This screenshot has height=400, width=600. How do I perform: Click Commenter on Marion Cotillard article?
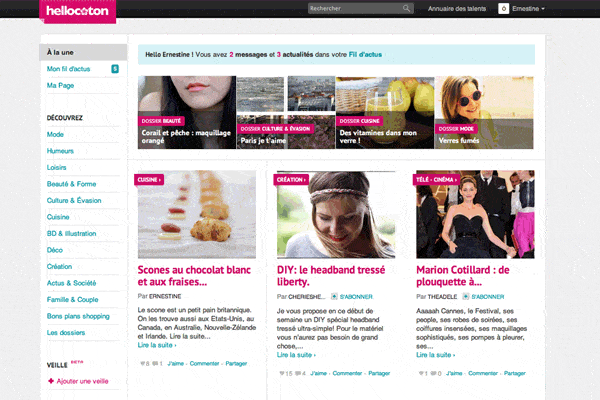[x=483, y=374]
